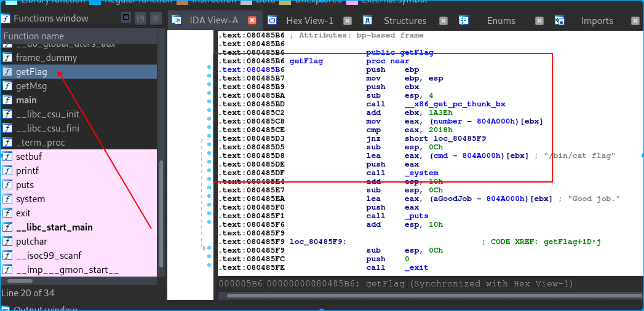
Task: Click the loc_80485F9 label line
Action: pyautogui.click(x=318, y=242)
